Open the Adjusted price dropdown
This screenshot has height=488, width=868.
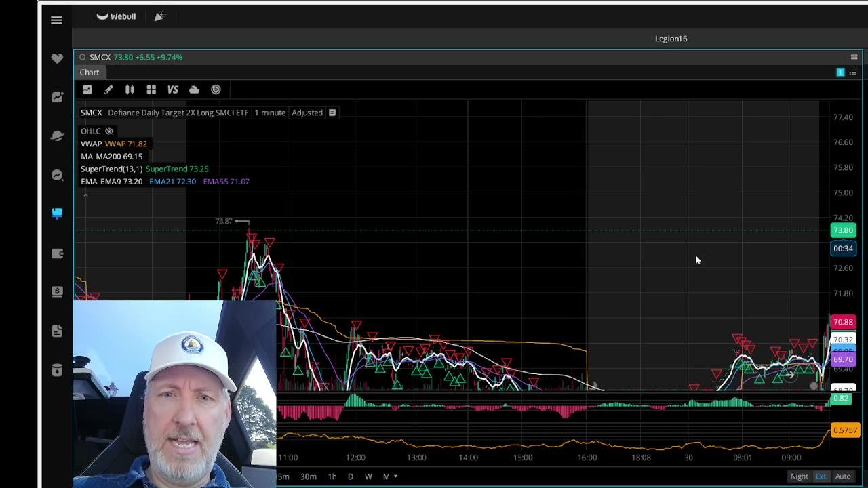pos(307,113)
